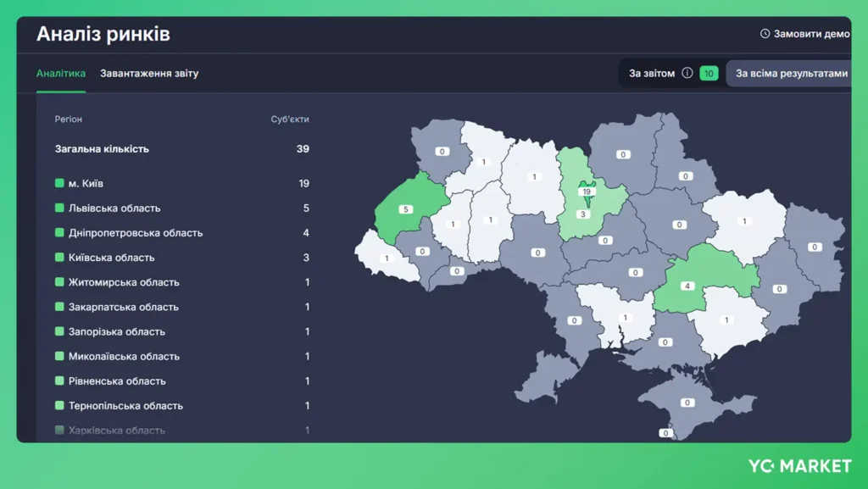
Task: Click the YC Market logo
Action: (x=800, y=466)
